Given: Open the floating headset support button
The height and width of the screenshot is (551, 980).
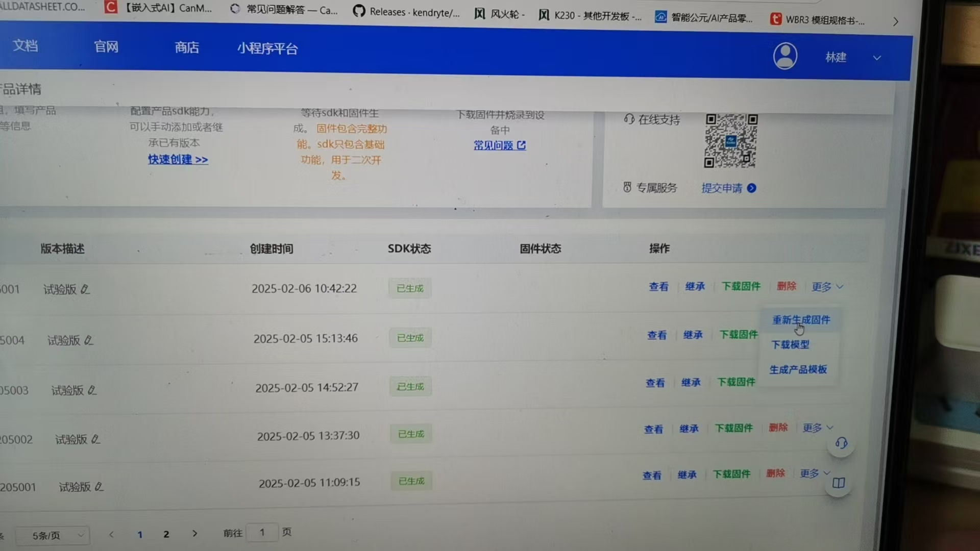Looking at the screenshot, I should click(x=840, y=443).
